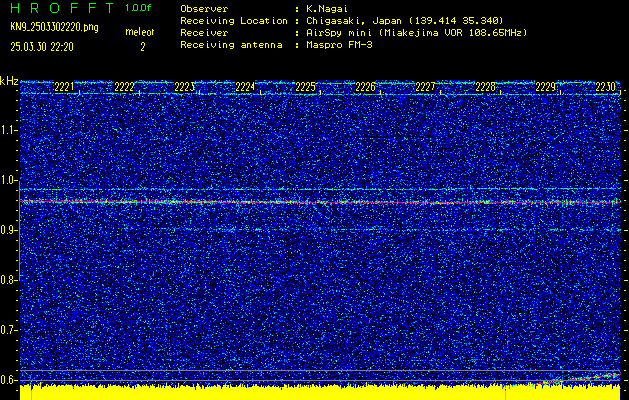The height and width of the screenshot is (400, 629).
Task: Click the 2229 time marker
Action: click(x=546, y=87)
